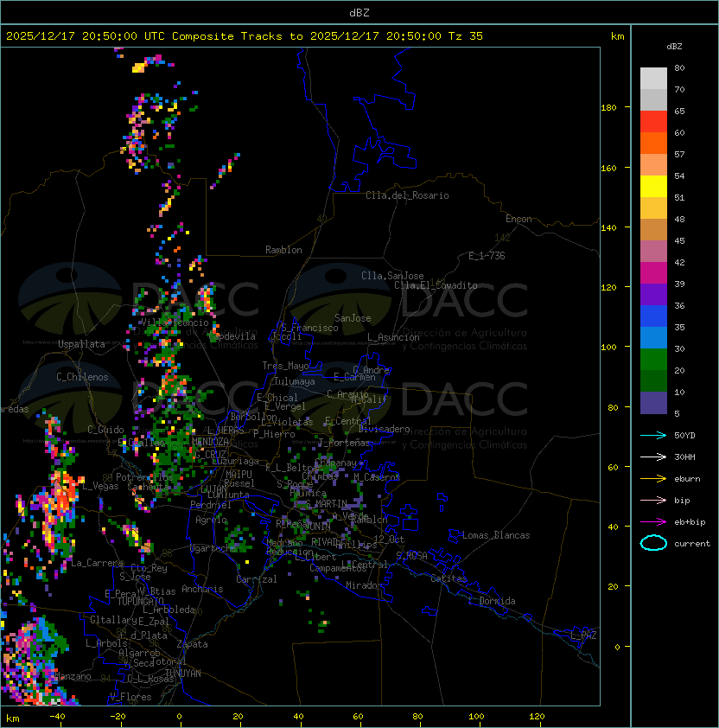
Task: Click the km label at bottom-left corner
Action: (x=13, y=718)
